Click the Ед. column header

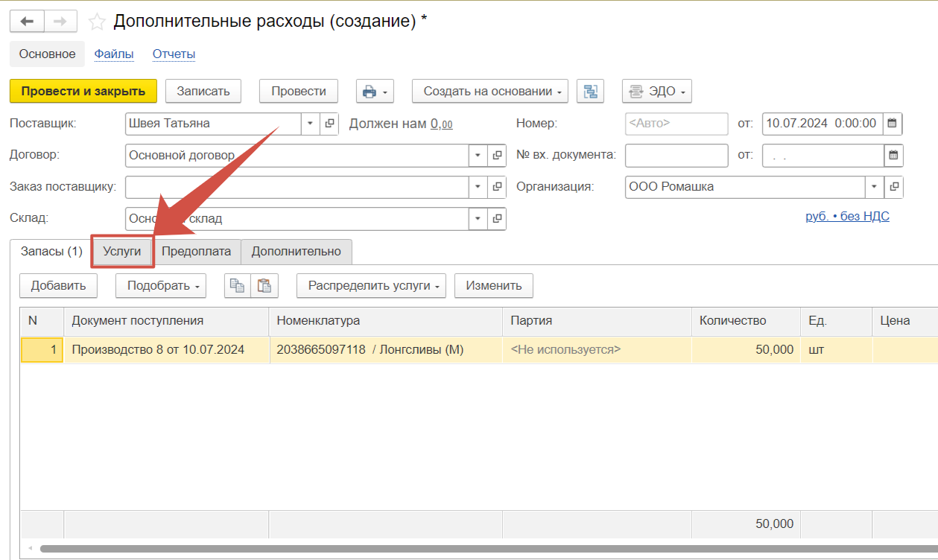836,321
